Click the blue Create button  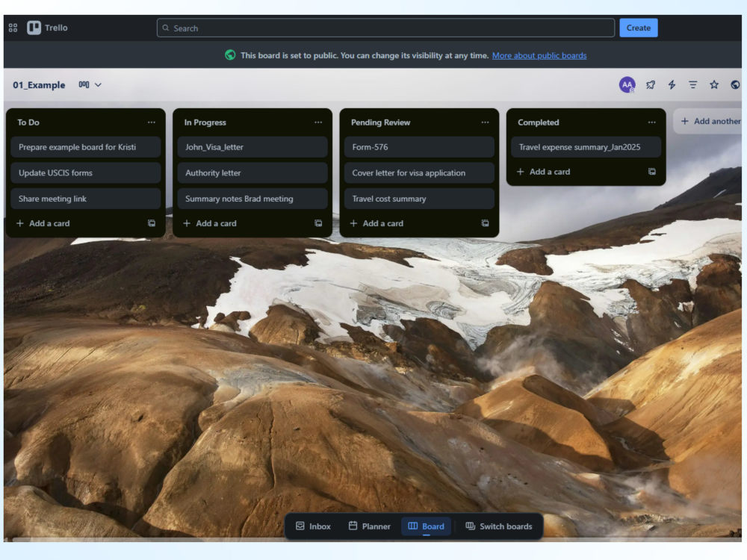639,28
